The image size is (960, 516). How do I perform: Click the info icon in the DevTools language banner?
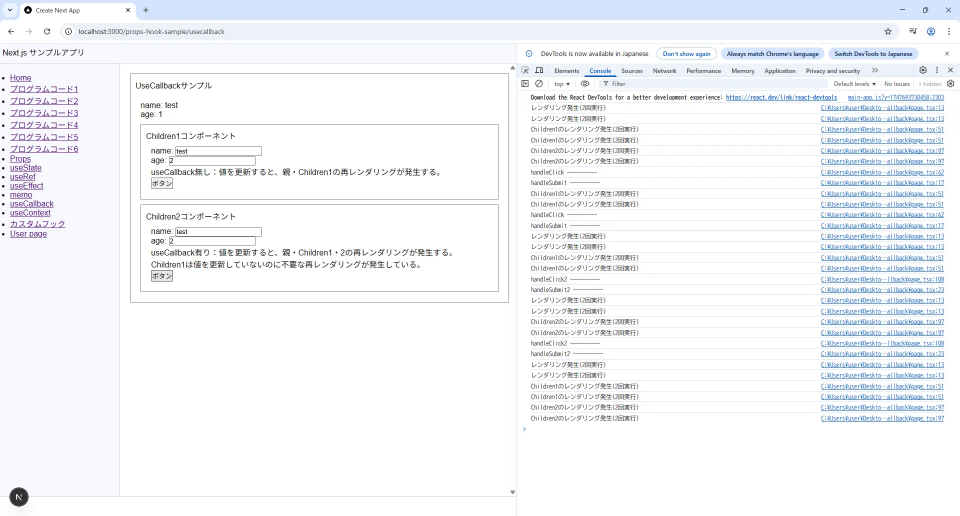coord(530,54)
